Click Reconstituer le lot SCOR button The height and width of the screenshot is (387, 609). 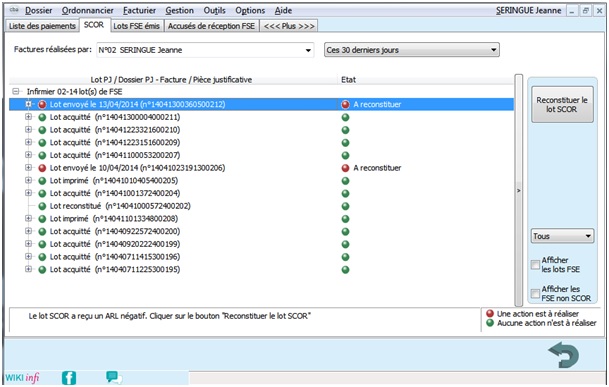tap(562, 105)
